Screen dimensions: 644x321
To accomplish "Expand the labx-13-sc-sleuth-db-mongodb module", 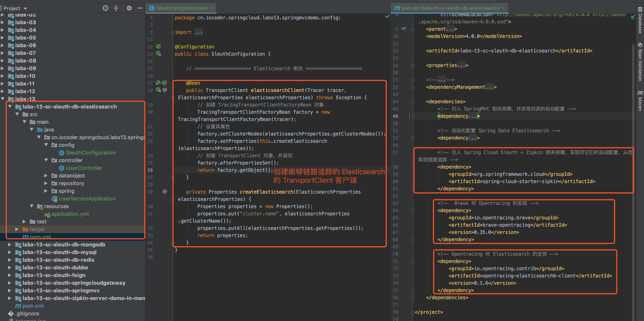I will 9,244.
